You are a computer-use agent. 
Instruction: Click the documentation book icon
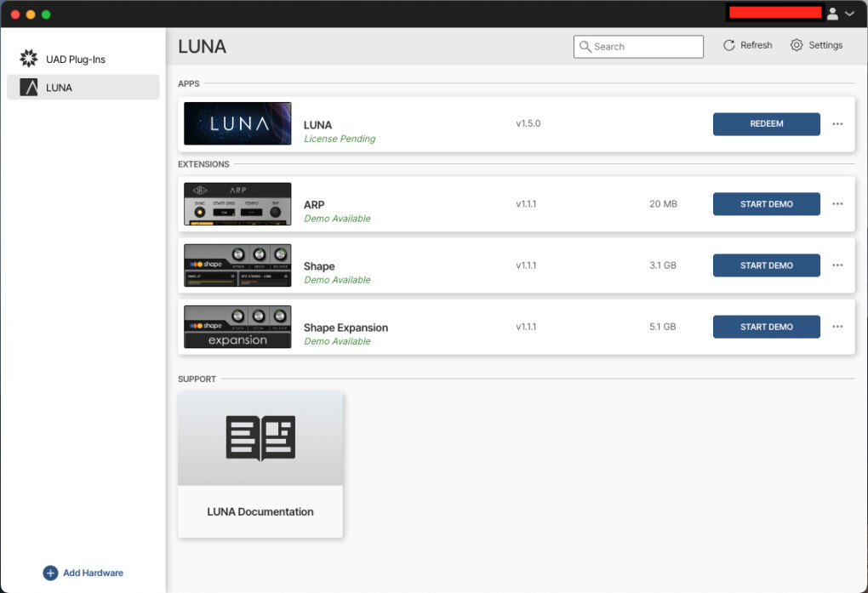coord(260,438)
